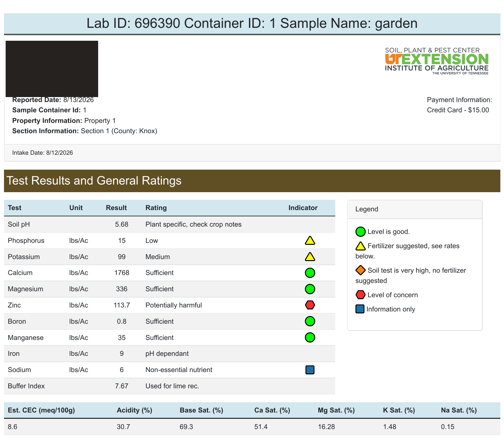Click the green circle indicator for Manganese
Image resolution: width=504 pixels, height=440 pixels.
coord(310,338)
